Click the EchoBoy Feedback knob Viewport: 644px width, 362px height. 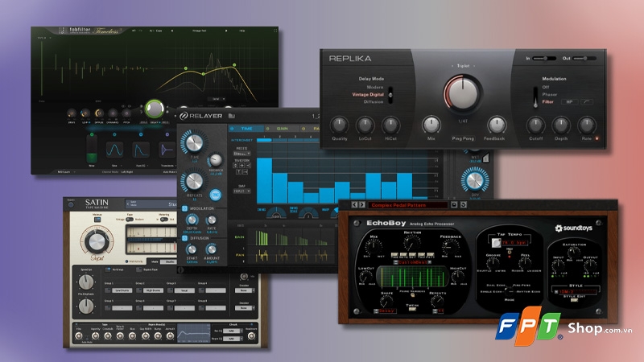tap(450, 247)
